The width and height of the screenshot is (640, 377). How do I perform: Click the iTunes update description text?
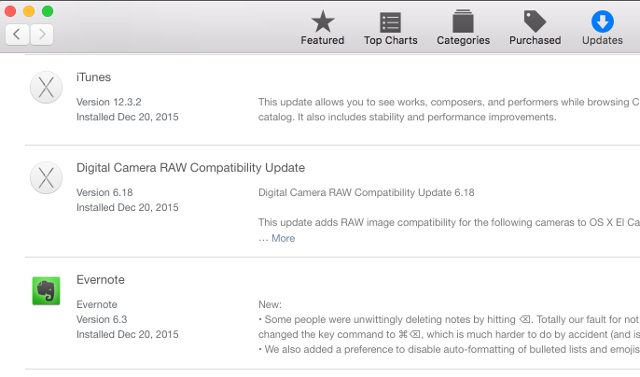click(449, 109)
